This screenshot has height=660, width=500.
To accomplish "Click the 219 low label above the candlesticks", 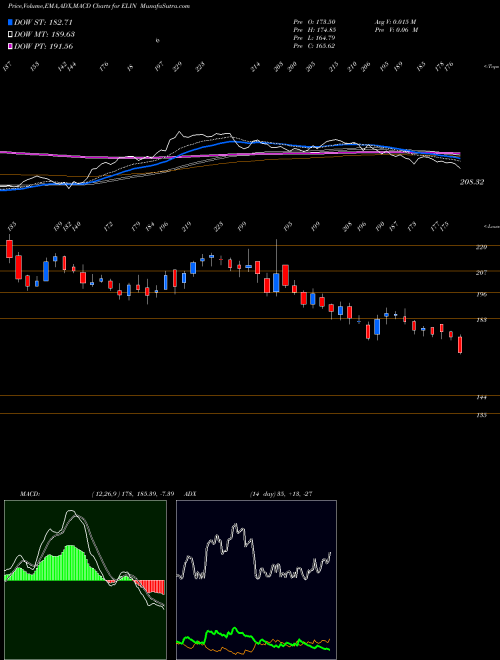I will point(186,226).
